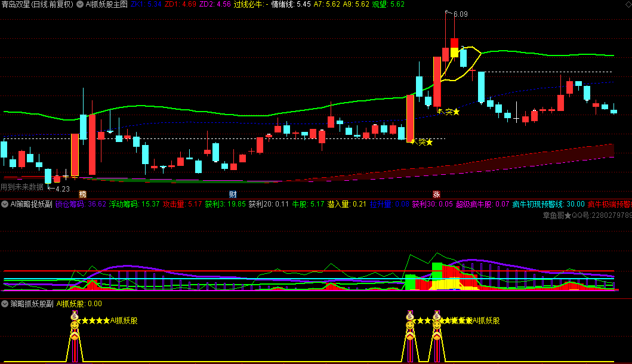The width and height of the screenshot is (632, 364).
Task: Click the red arrow signal icon under 涨 marker
Action: [437, 335]
